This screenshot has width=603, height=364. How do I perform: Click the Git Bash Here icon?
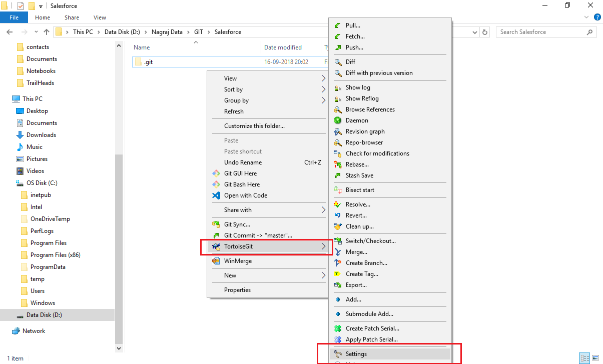(x=216, y=184)
